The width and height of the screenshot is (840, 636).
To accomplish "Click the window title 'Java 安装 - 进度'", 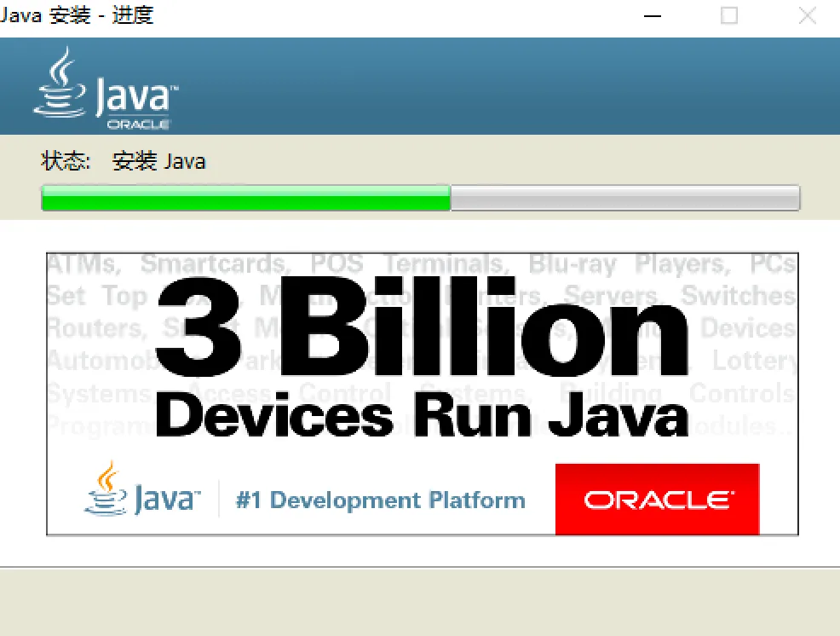I will pos(77,15).
